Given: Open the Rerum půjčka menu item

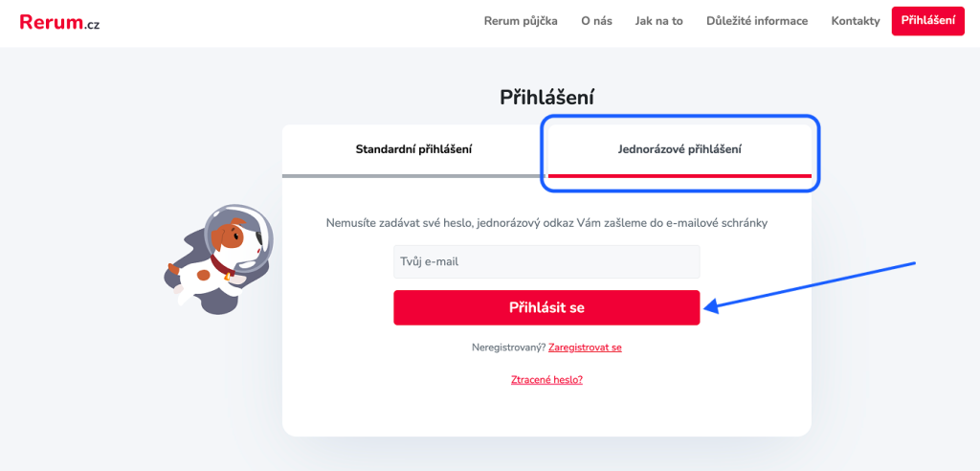Looking at the screenshot, I should point(521,21).
